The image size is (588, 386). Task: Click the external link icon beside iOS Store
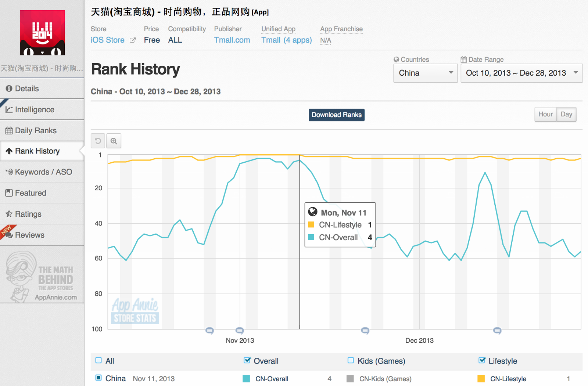click(133, 40)
